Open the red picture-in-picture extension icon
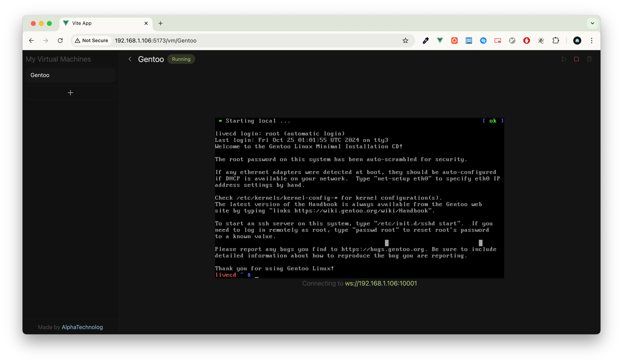 click(x=498, y=41)
